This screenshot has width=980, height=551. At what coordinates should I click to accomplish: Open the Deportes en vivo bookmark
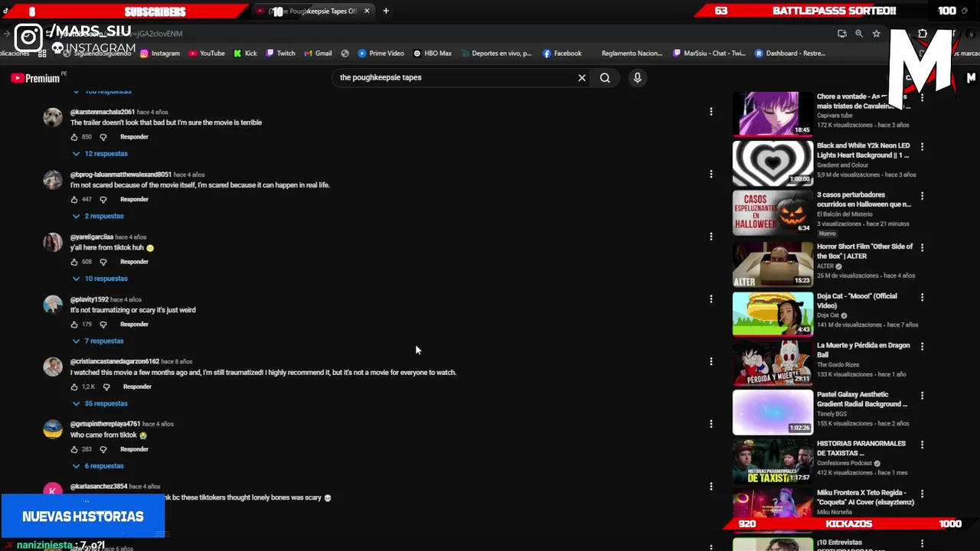pyautogui.click(x=496, y=54)
